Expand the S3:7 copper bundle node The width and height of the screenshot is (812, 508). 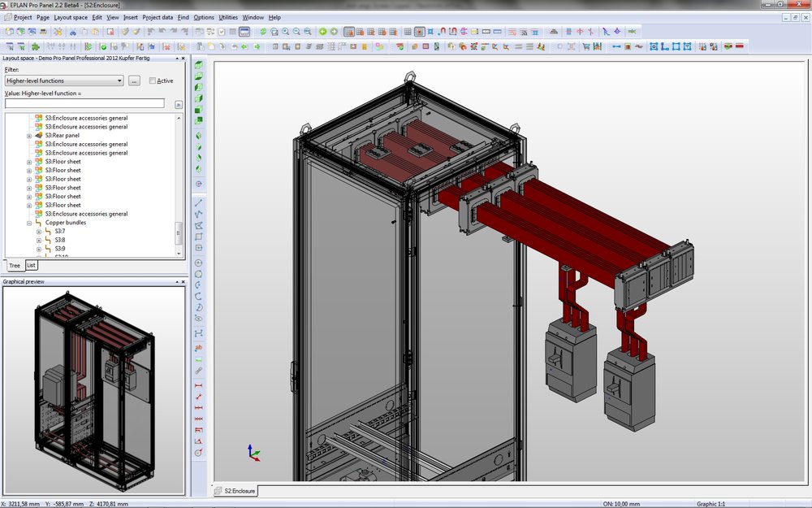pos(38,232)
